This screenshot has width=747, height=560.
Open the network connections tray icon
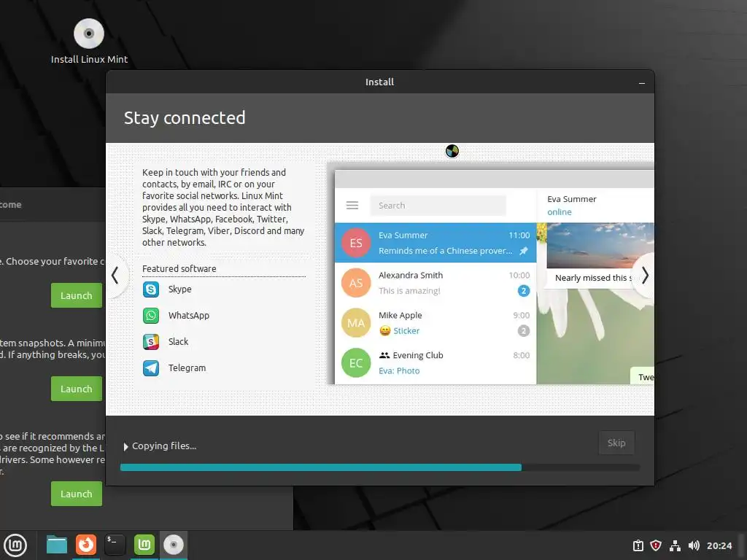pyautogui.click(x=675, y=545)
